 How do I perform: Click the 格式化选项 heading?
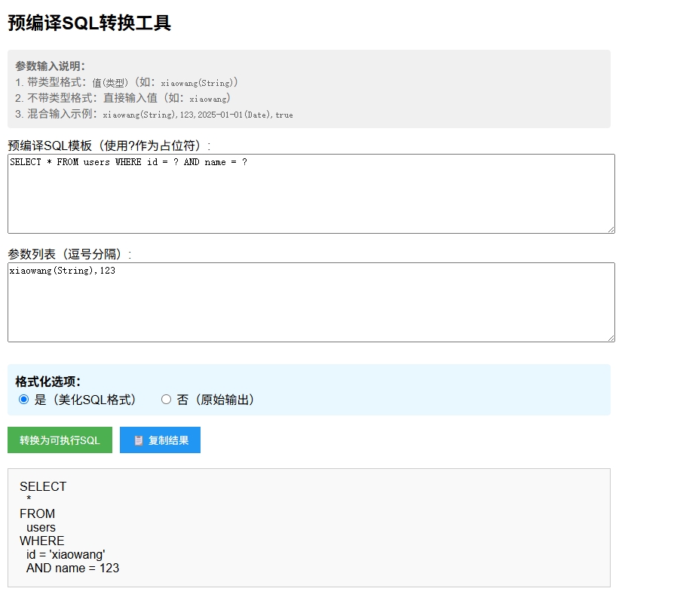(48, 382)
